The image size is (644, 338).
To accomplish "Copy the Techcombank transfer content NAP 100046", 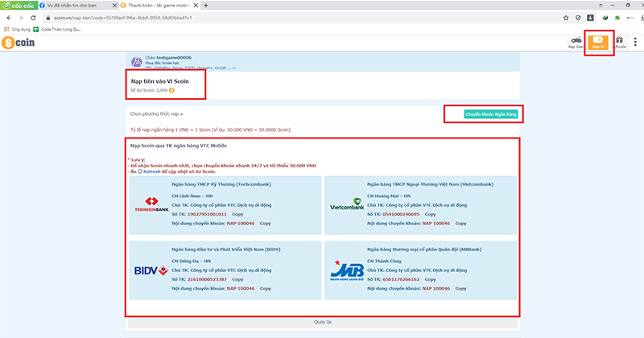I will (266, 224).
